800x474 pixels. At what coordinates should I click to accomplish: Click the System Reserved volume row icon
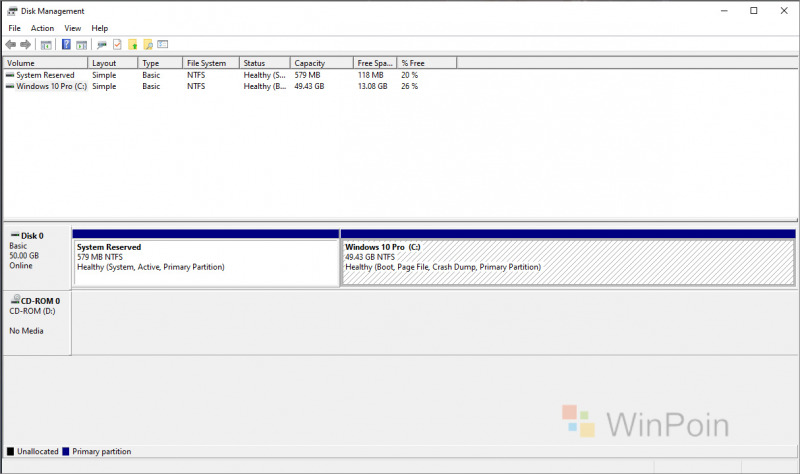[10, 75]
